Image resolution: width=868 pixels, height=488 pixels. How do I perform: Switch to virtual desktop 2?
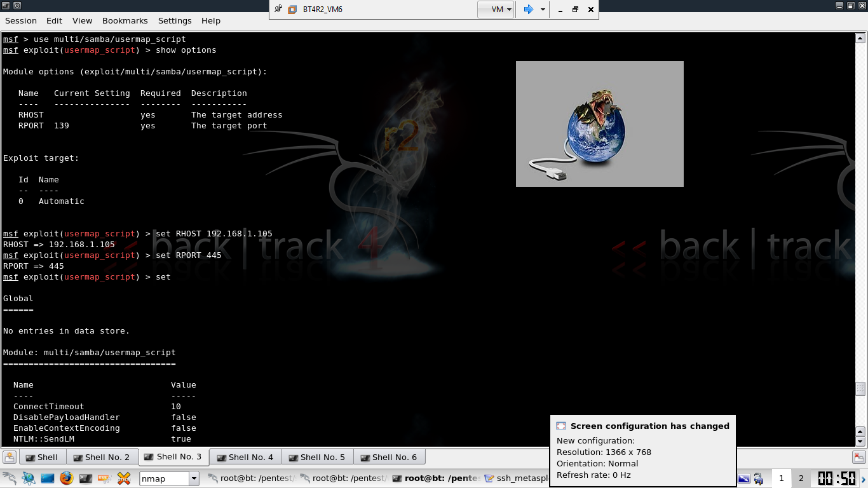[x=801, y=478]
